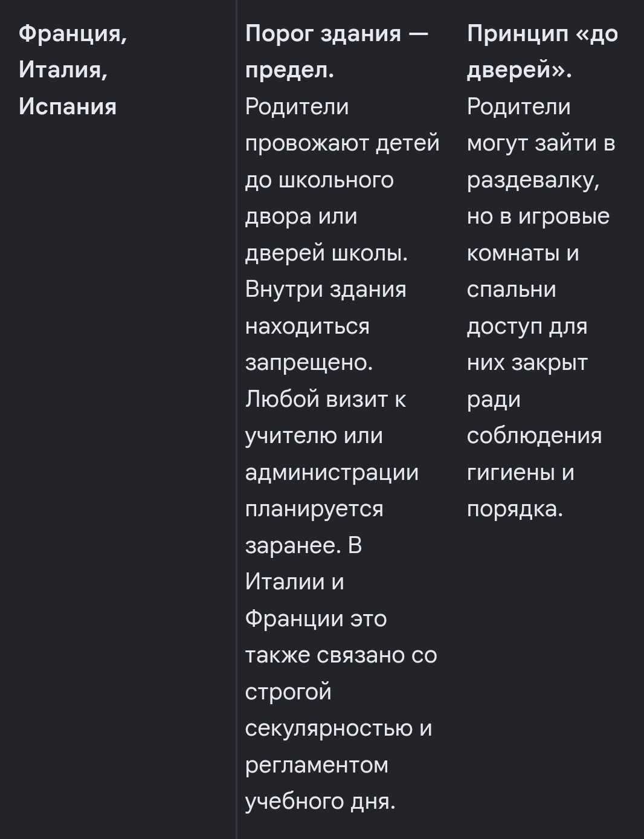Click the text 'заранее. В'
This screenshot has height=839, width=644.
pyautogui.click(x=303, y=545)
